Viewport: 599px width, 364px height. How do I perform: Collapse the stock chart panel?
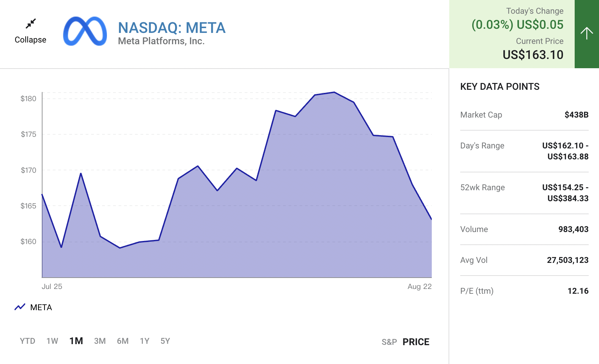click(x=30, y=40)
